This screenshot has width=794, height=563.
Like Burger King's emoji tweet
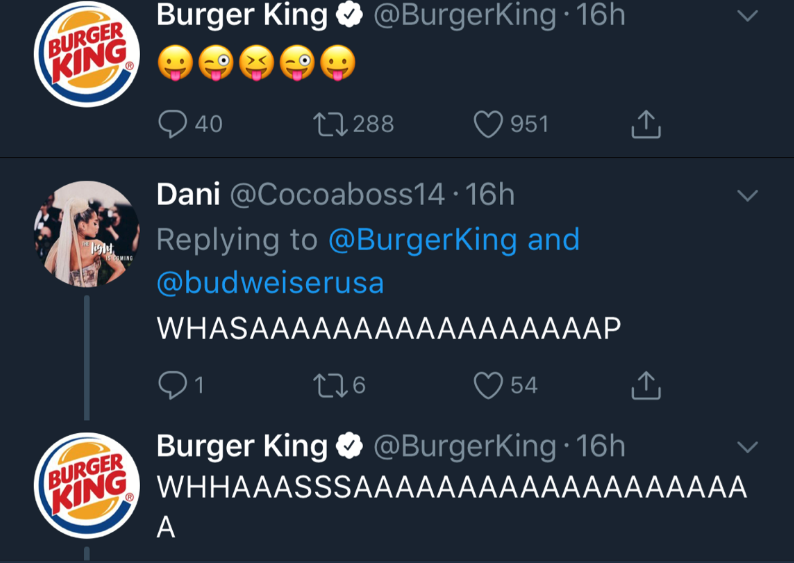(x=488, y=123)
